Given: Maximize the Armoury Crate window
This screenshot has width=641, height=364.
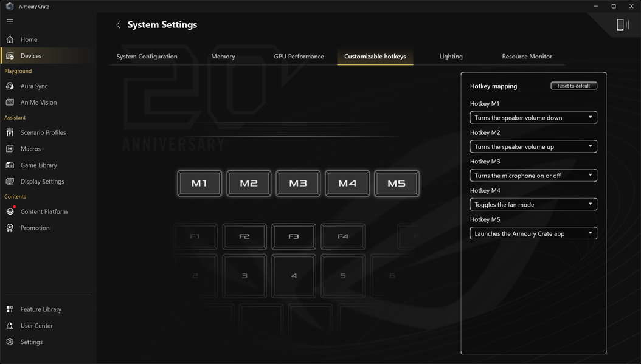Looking at the screenshot, I should tap(614, 6).
